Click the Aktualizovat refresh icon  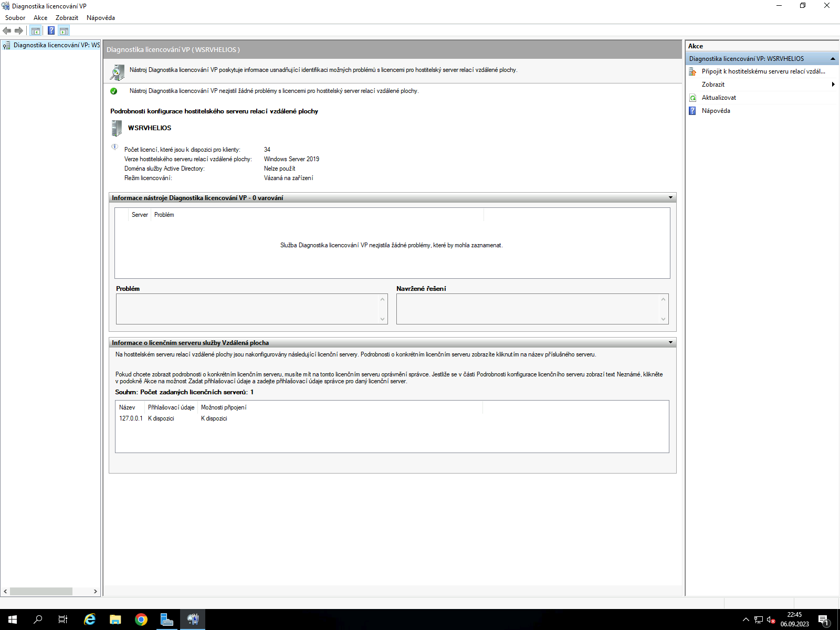[x=692, y=97]
